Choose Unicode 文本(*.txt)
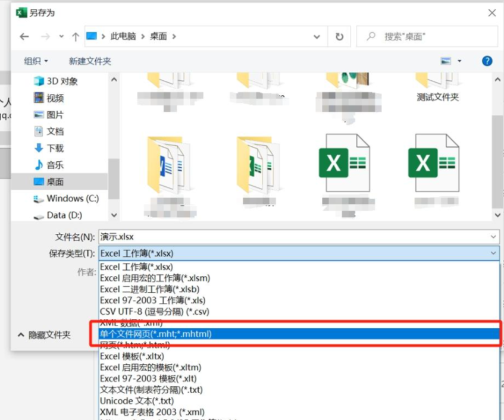Screen dimensions: 504x420 click(x=299, y=401)
